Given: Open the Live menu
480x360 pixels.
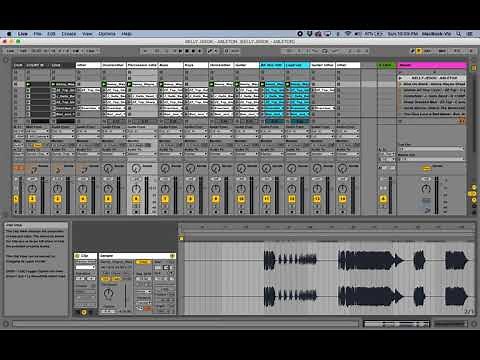Looking at the screenshot, I should 23,34.
